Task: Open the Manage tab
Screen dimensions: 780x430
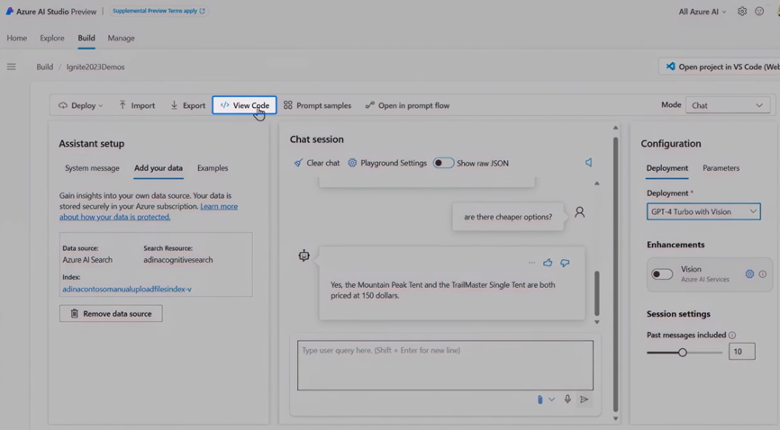Action: [121, 38]
